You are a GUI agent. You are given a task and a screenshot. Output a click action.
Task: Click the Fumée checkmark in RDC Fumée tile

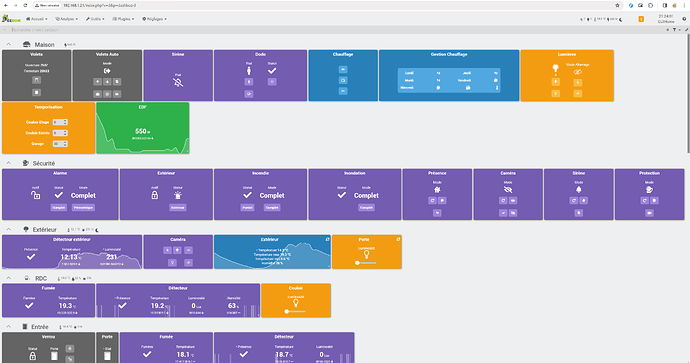coord(29,305)
